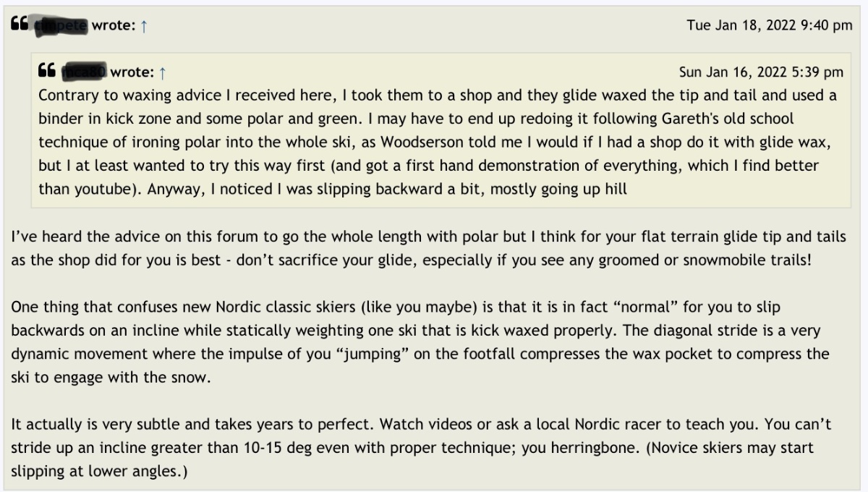
Task: Click the up arrow in the nested quote header
Action: (163, 72)
